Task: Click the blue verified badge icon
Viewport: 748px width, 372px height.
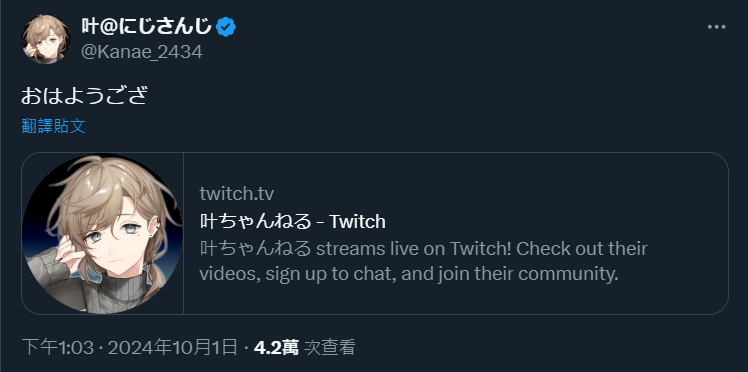Action: 226,27
